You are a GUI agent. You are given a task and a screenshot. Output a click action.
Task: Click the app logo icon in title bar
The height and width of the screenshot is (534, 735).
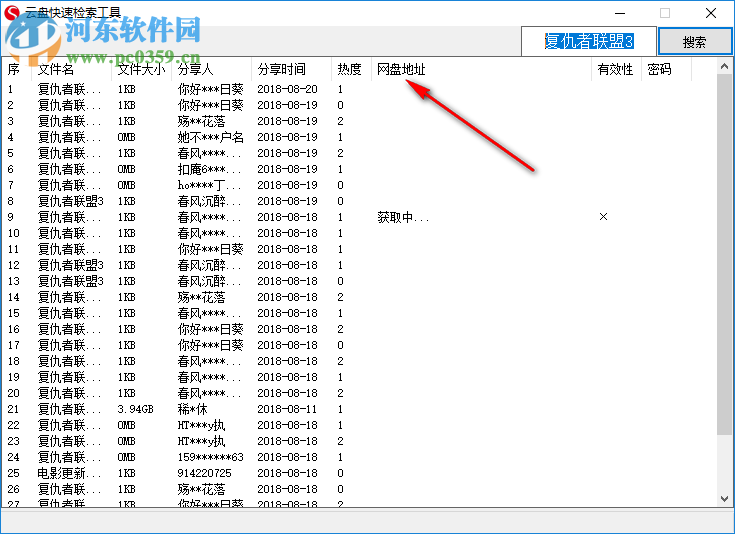coord(11,13)
